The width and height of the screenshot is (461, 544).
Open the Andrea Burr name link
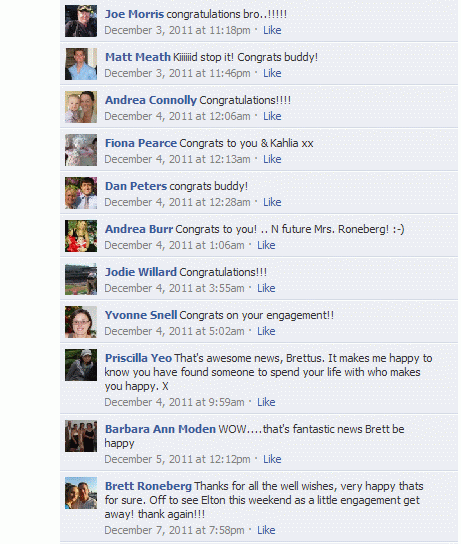point(139,229)
